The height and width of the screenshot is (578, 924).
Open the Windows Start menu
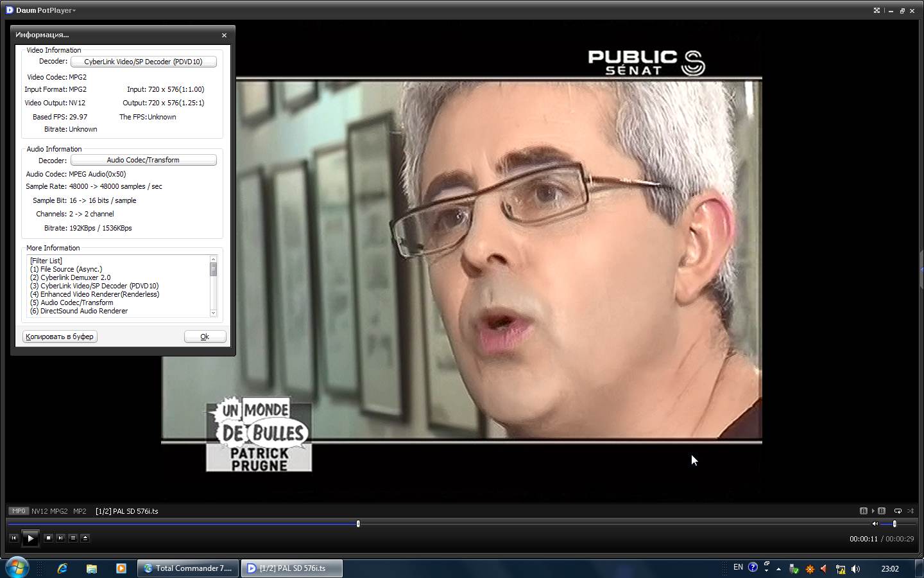pos(17,568)
